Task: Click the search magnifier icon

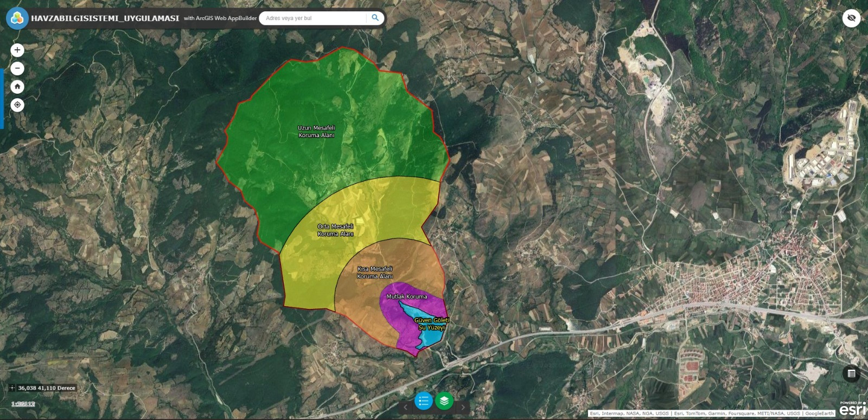Action: 375,18
